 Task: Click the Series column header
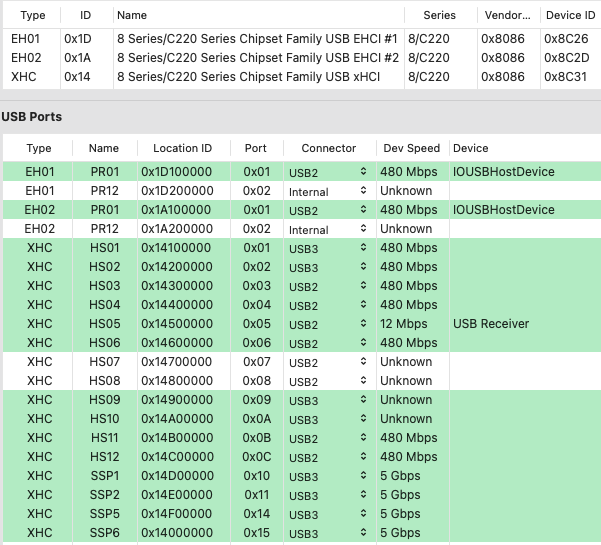pyautogui.click(x=439, y=15)
